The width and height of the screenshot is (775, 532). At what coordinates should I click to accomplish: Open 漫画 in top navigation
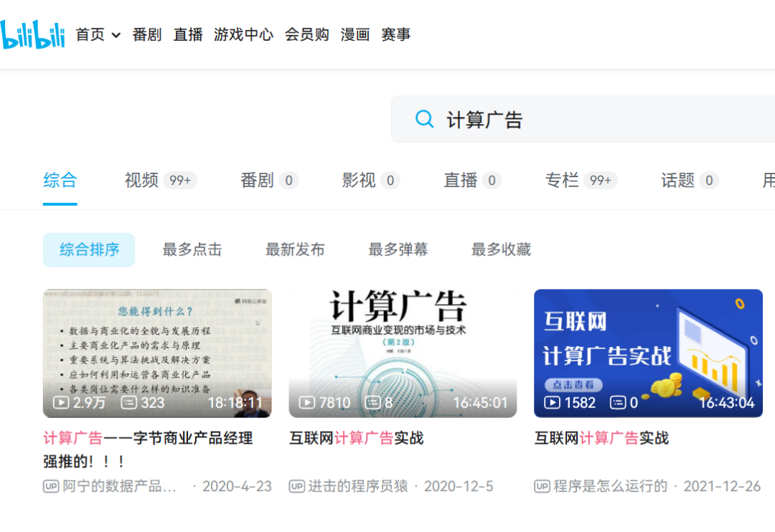pyautogui.click(x=355, y=34)
